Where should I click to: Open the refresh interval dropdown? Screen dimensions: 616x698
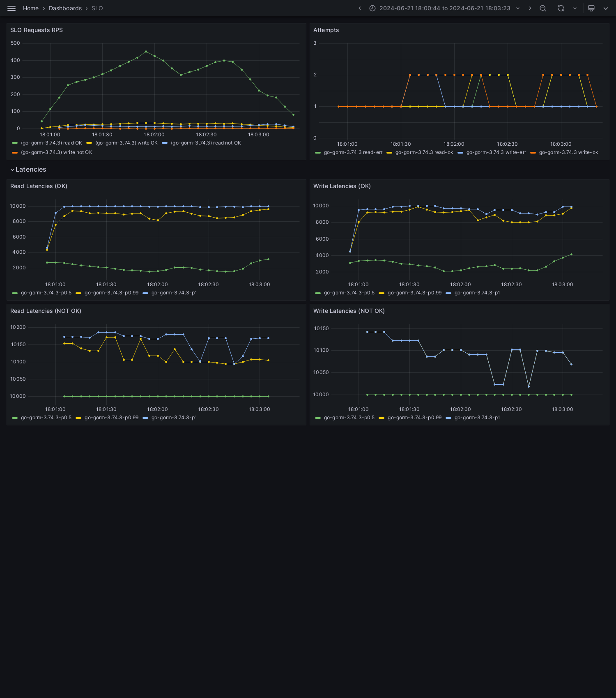pos(575,8)
